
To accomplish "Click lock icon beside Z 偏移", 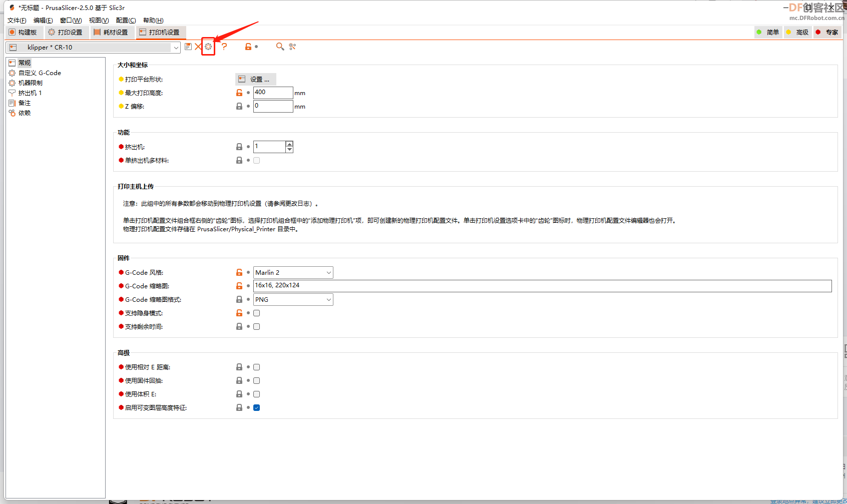I will pos(239,106).
